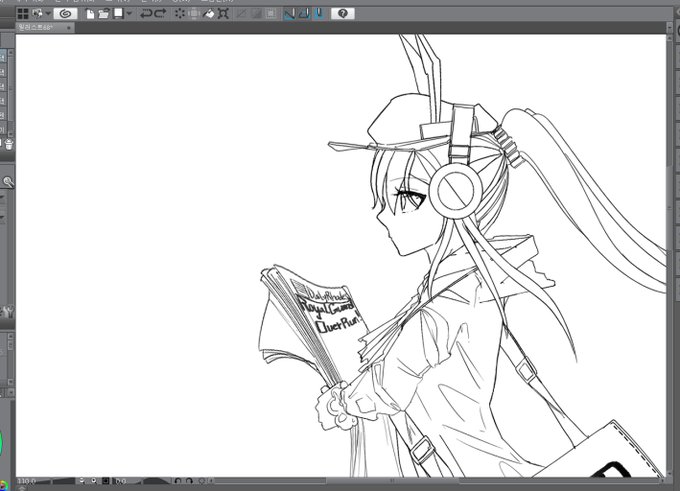Image resolution: width=680 pixels, height=491 pixels.
Task: Click the invert selected area icon
Action: (x=256, y=14)
